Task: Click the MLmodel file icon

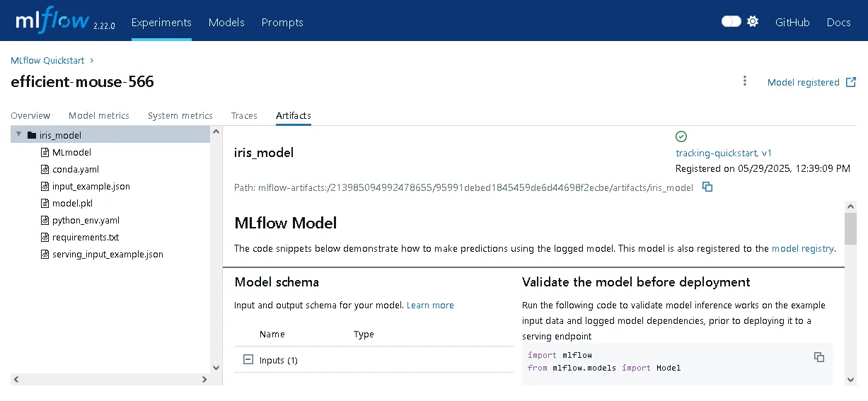Action: pyautogui.click(x=45, y=152)
